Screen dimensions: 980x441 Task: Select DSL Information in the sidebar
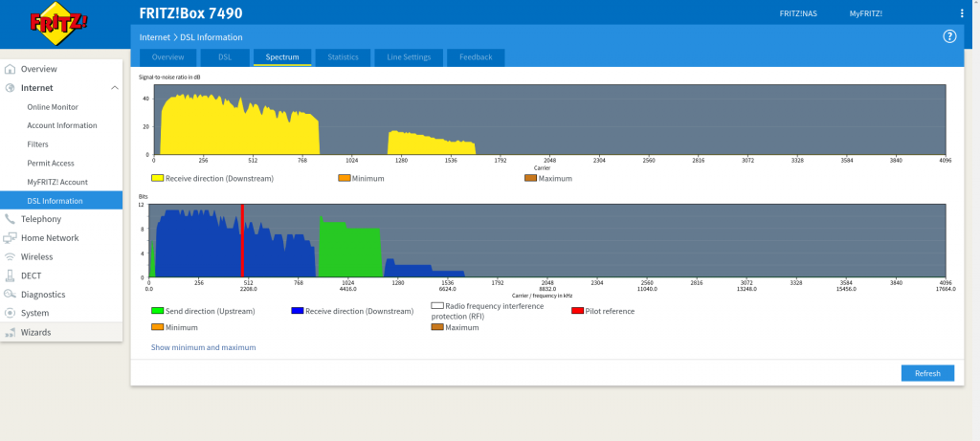click(x=61, y=201)
